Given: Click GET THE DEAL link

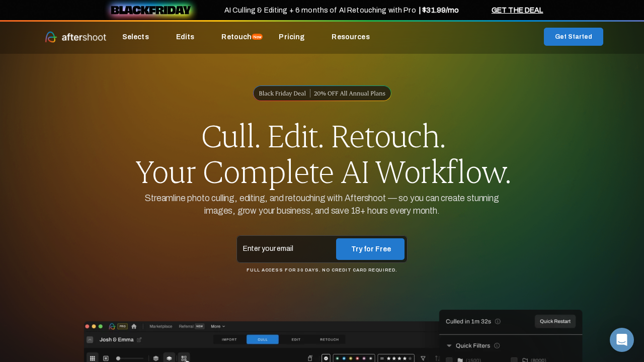Looking at the screenshot, I should 517,10.
